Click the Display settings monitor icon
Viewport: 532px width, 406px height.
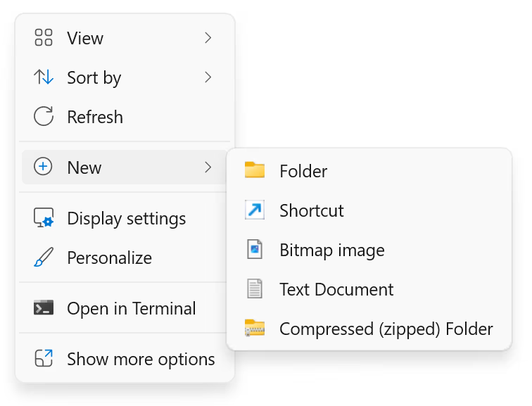click(x=44, y=217)
